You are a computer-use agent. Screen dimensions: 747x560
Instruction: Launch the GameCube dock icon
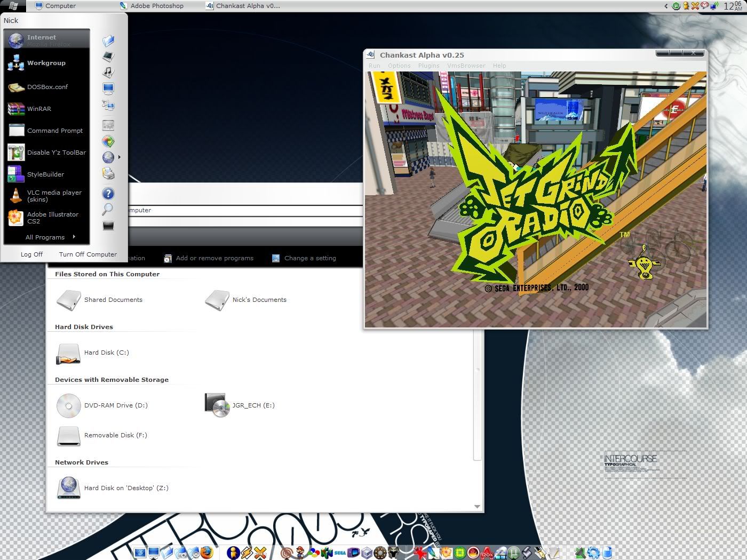pyautogui.click(x=367, y=553)
